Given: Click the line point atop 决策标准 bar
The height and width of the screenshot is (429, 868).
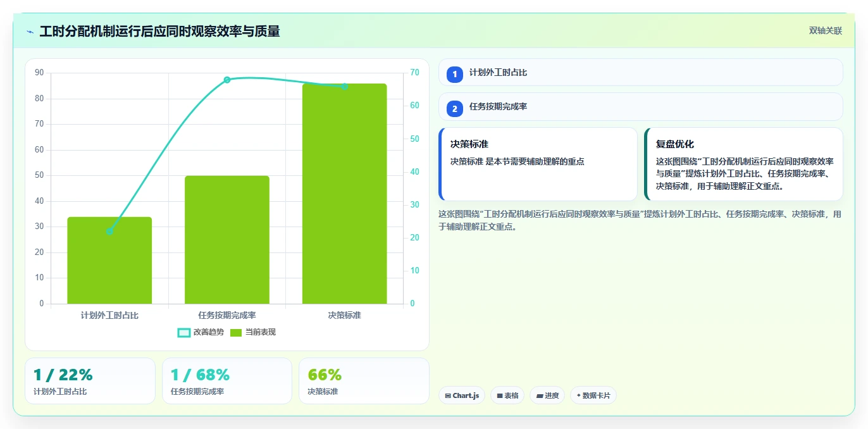Looking at the screenshot, I should click(x=344, y=86).
